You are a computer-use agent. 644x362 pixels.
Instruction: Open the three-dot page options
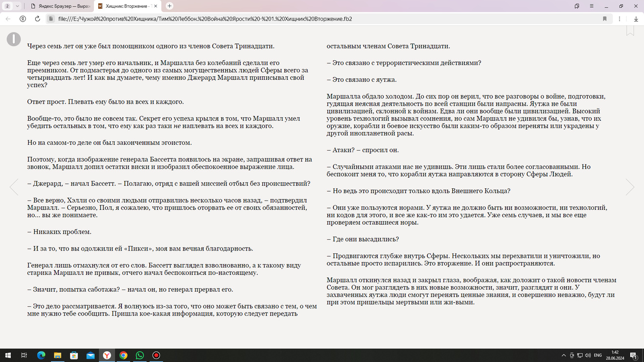coord(620,19)
